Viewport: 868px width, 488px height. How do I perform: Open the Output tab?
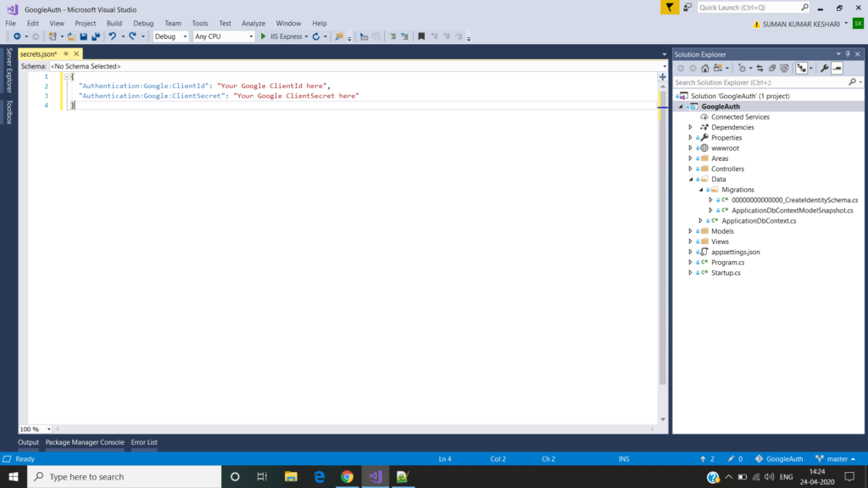click(x=28, y=442)
